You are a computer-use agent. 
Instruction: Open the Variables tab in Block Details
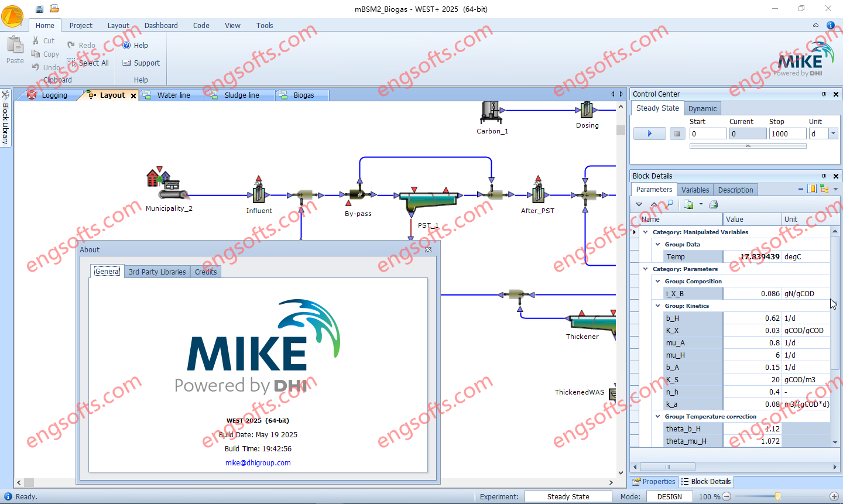(x=695, y=190)
